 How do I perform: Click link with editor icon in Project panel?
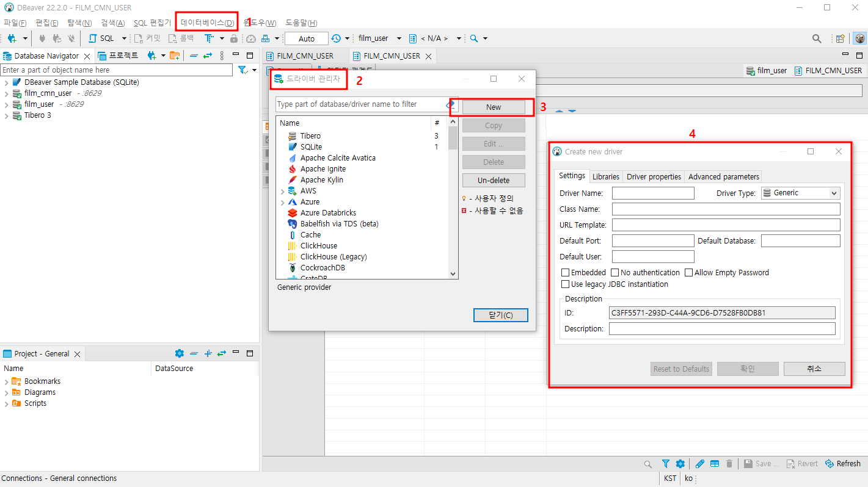pyautogui.click(x=222, y=353)
